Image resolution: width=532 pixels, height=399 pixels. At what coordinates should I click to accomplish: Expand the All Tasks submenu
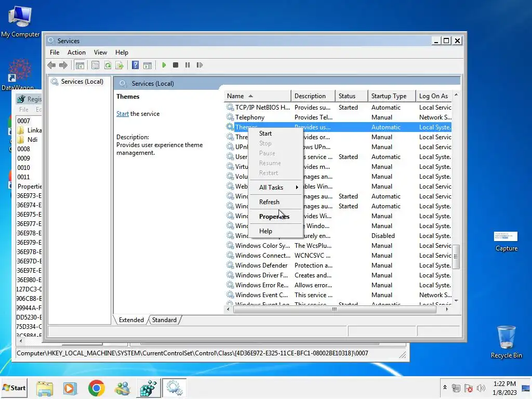click(x=275, y=187)
